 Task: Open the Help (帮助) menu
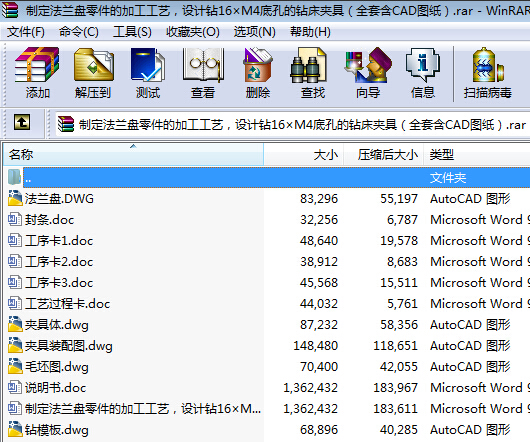[310, 32]
